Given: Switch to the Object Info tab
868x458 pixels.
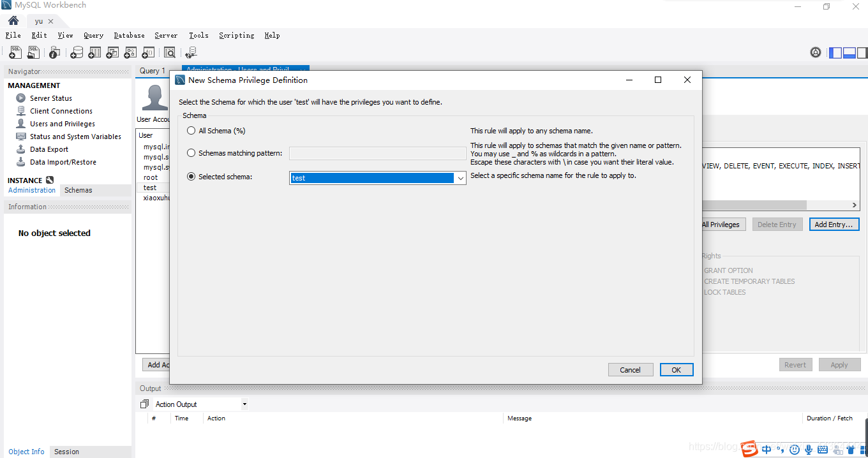Looking at the screenshot, I should 27,452.
